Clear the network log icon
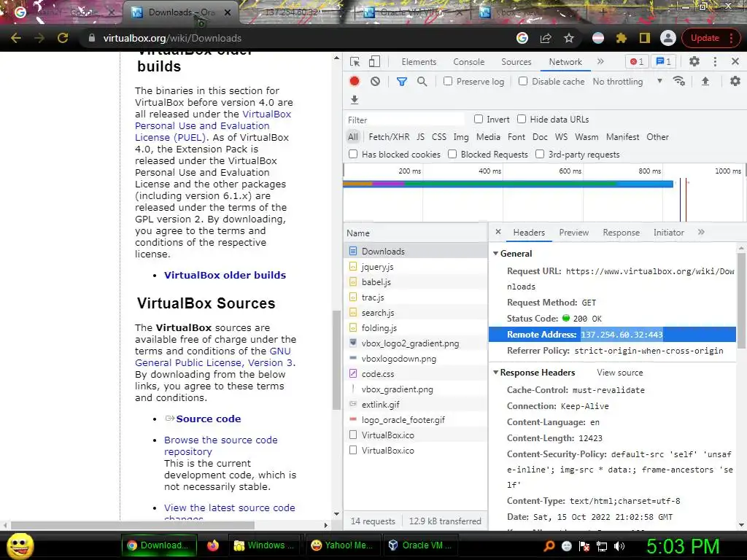Screen dimensions: 747x560 [x=376, y=82]
